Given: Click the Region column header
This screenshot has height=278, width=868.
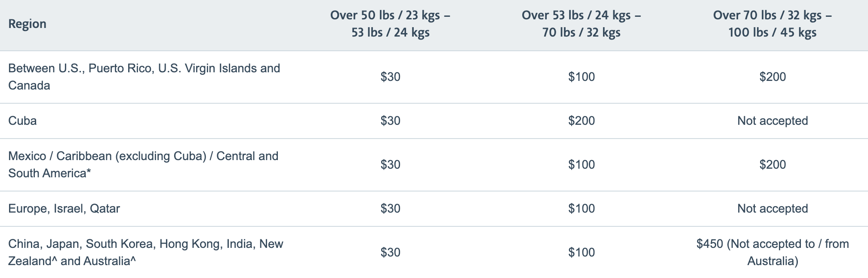Looking at the screenshot, I should pyautogui.click(x=27, y=24).
